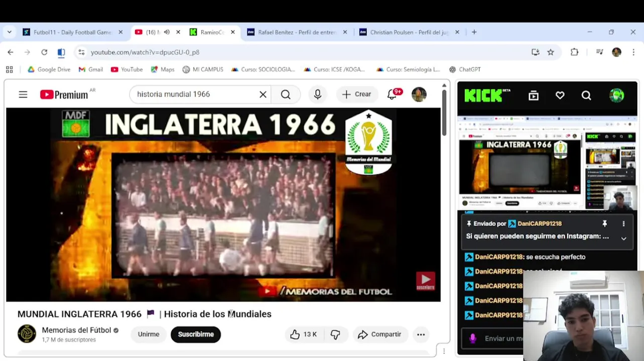
Task: Open Curso: SOCIOLOGIA bookmark
Action: (x=263, y=70)
